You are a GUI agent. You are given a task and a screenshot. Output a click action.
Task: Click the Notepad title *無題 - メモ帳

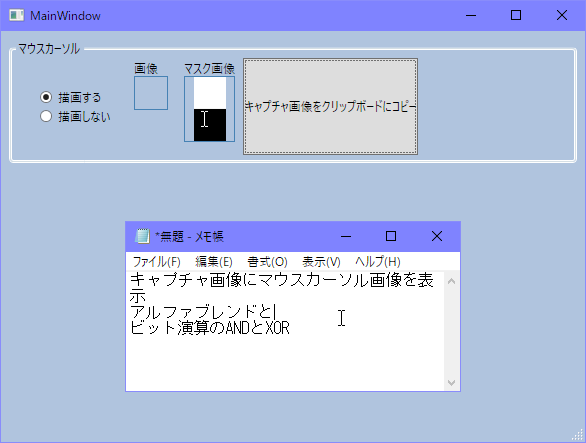189,237
